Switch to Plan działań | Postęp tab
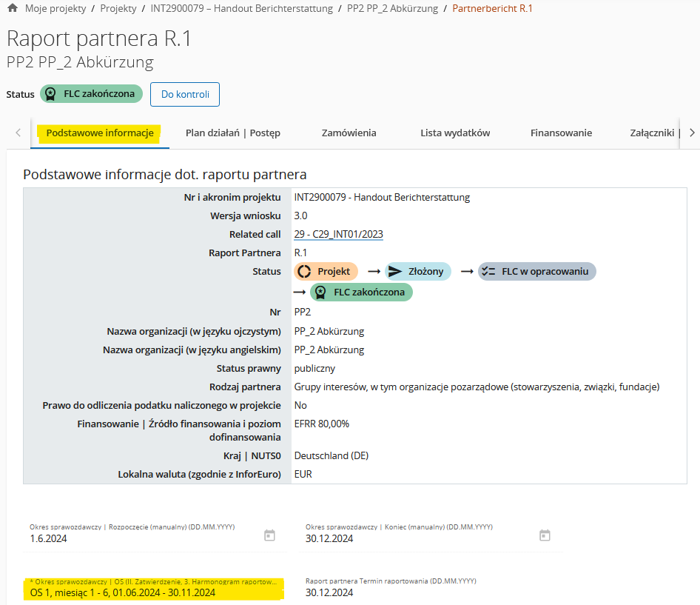Image resolution: width=700 pixels, height=605 pixels. (x=232, y=133)
